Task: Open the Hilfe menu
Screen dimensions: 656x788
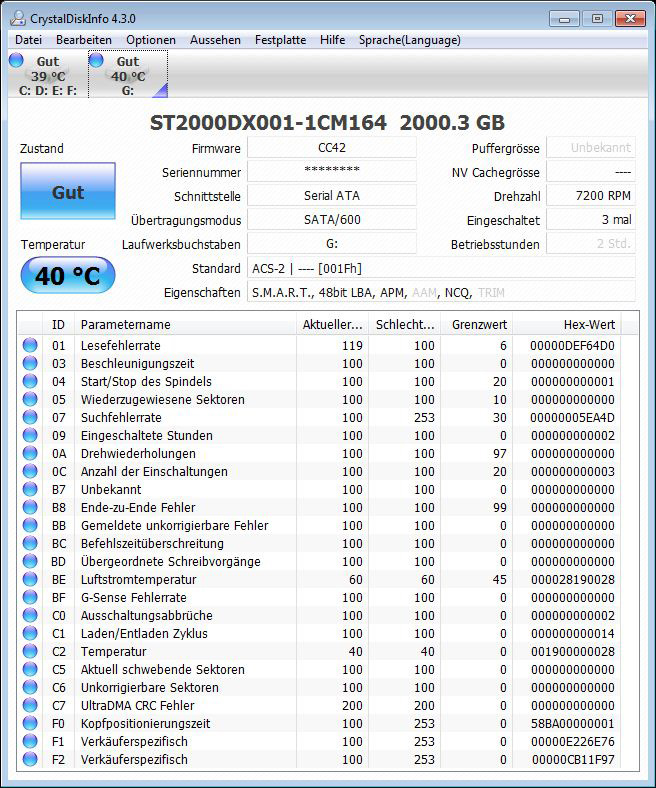Action: pos(332,40)
